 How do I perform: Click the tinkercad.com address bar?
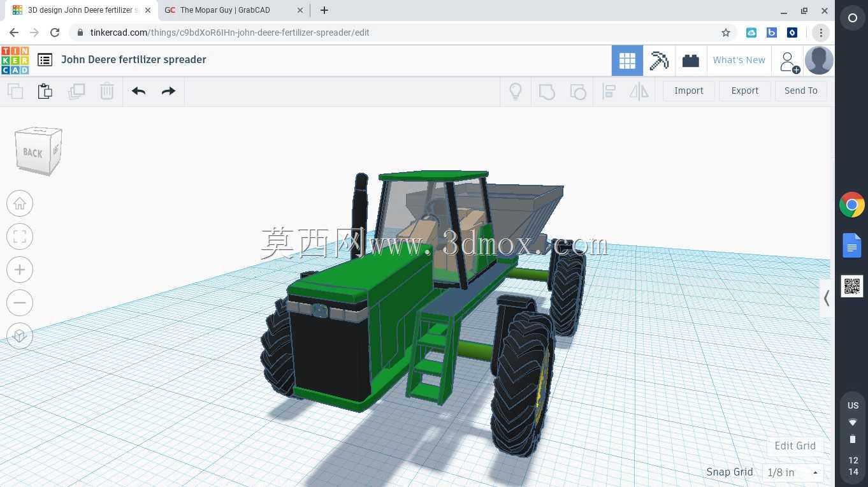tap(402, 33)
